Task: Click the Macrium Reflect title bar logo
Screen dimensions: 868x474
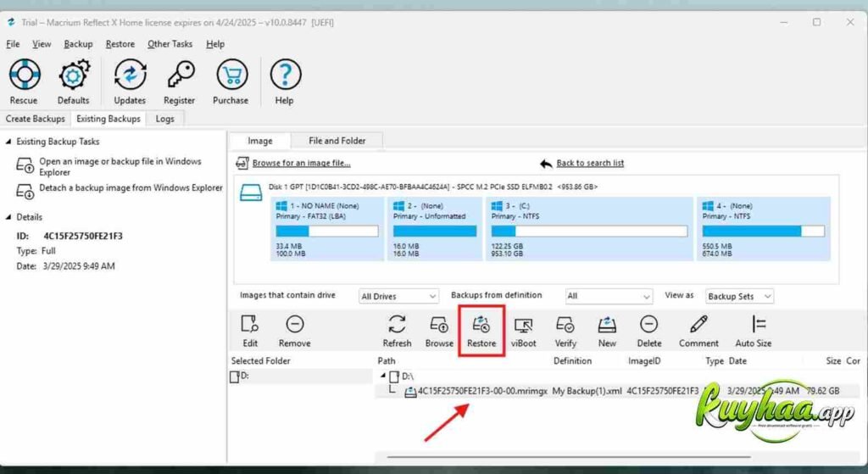Action: tap(11, 22)
